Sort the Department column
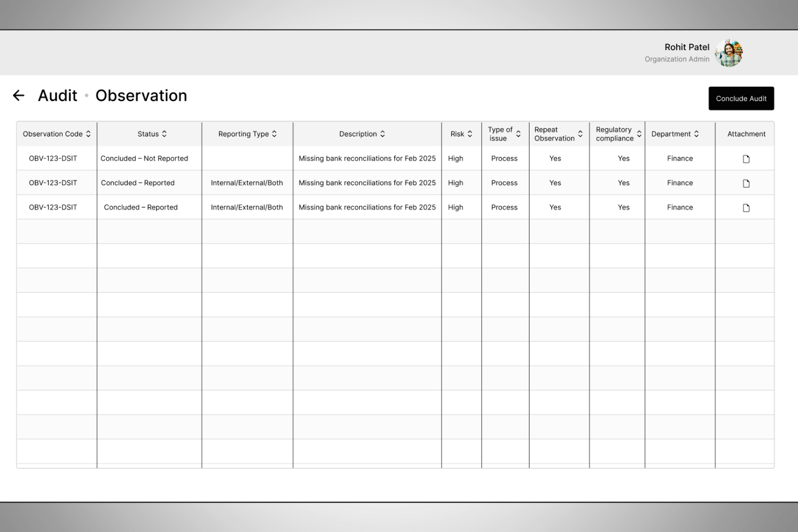 (x=697, y=134)
